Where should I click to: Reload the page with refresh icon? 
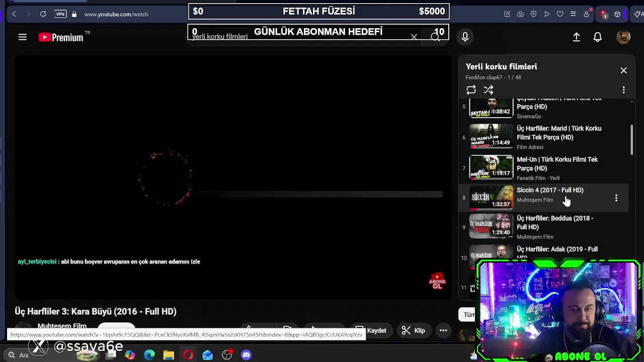pyautogui.click(x=43, y=14)
